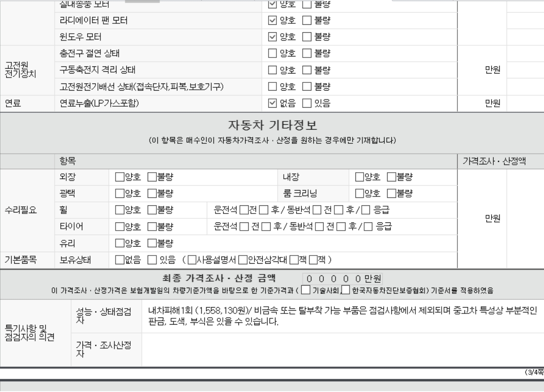Viewport: 544px width, 392px height.
Task: Check 양호 for 고전원전기배선 상태
Action: [273, 87]
